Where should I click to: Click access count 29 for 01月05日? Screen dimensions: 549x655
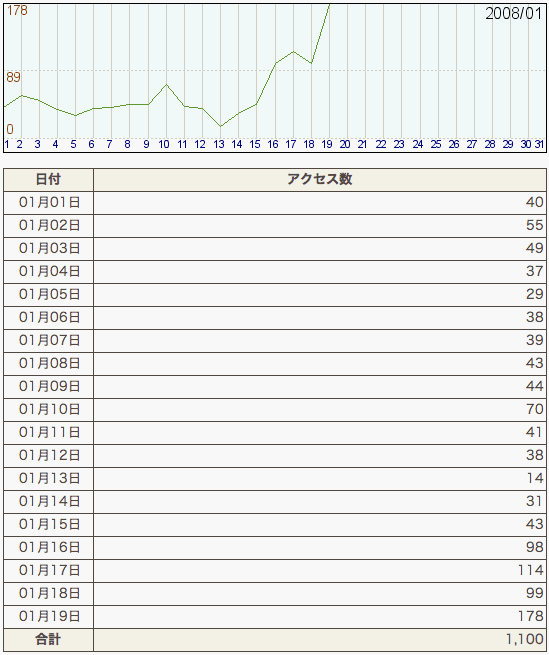point(534,294)
